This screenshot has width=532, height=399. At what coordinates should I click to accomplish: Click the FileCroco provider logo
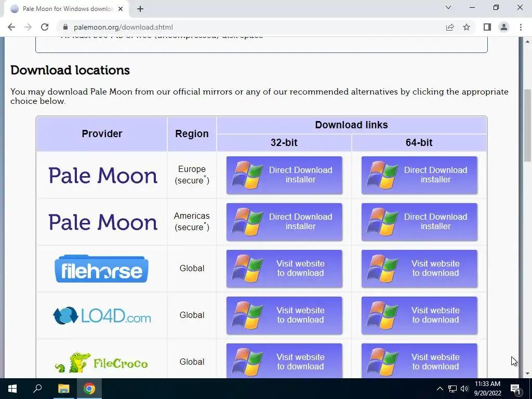101,362
